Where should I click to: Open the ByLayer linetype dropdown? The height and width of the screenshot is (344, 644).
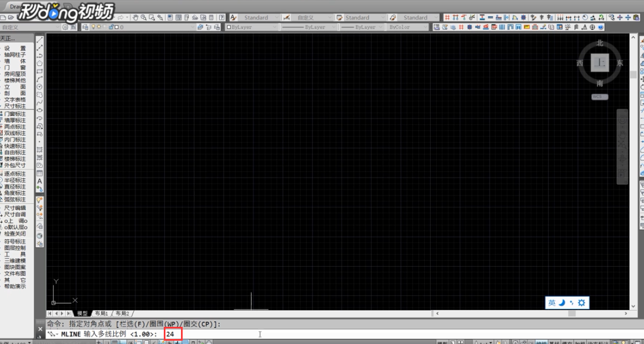(x=308, y=27)
